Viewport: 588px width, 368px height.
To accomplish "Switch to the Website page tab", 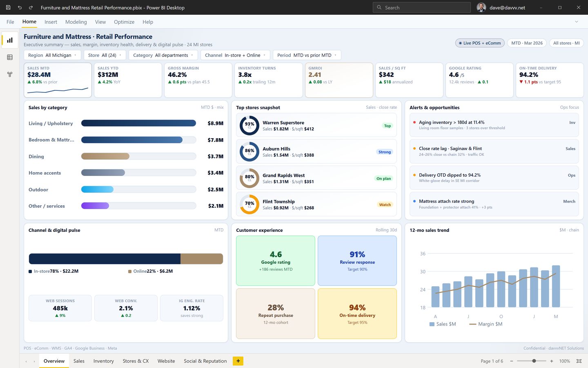I will (166, 361).
